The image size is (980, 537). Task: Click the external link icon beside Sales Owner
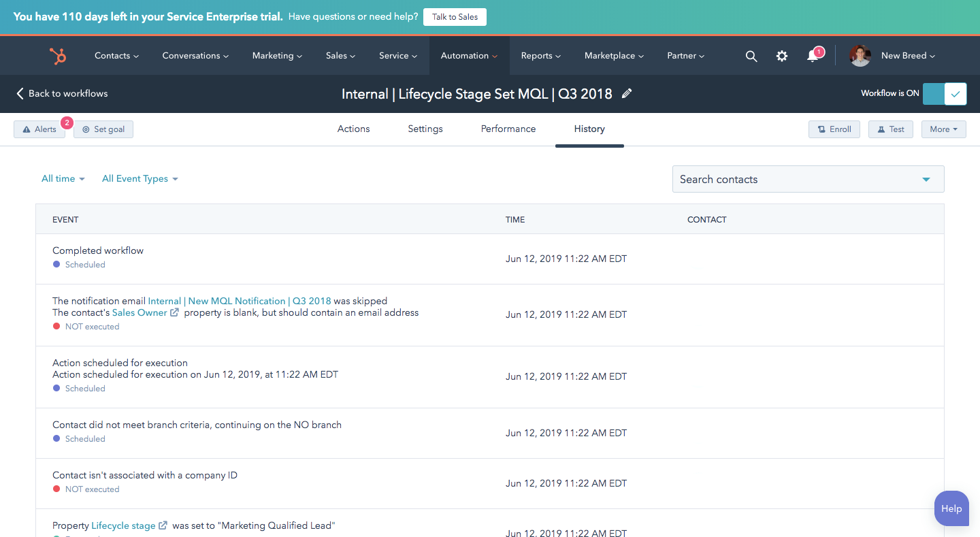174,312
